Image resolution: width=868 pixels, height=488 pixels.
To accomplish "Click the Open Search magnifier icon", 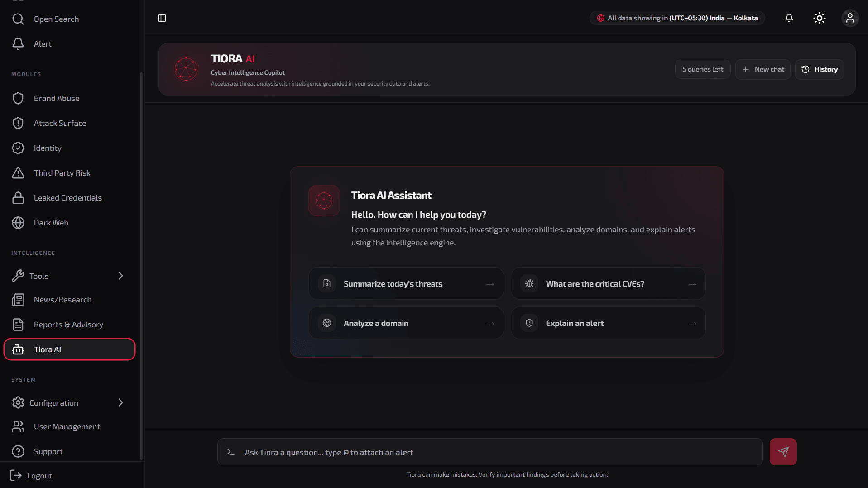I will (x=18, y=19).
